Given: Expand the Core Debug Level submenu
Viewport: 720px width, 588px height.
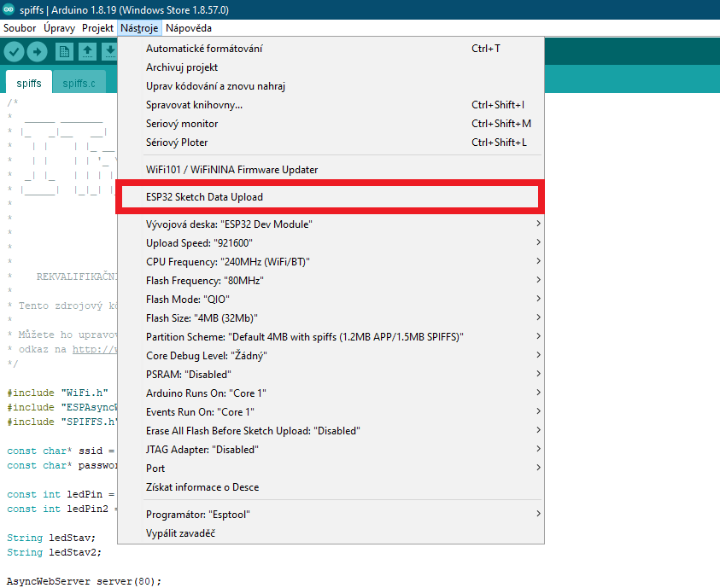Looking at the screenshot, I should [331, 356].
